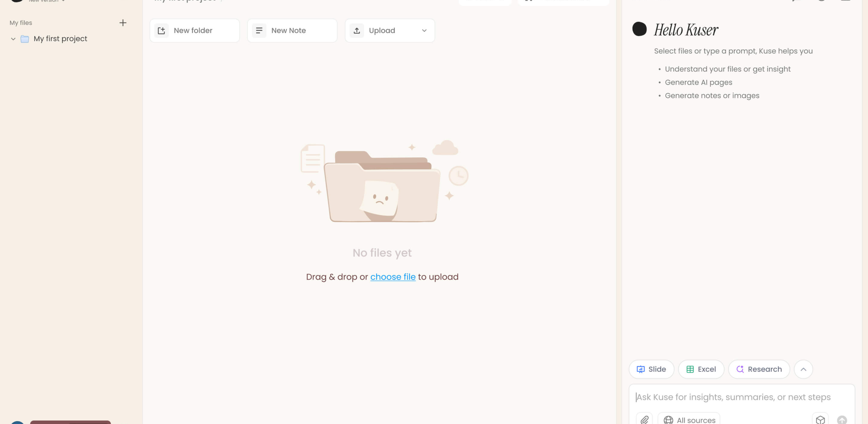Click the plus icon beside My files
868x424 pixels.
pyautogui.click(x=123, y=23)
